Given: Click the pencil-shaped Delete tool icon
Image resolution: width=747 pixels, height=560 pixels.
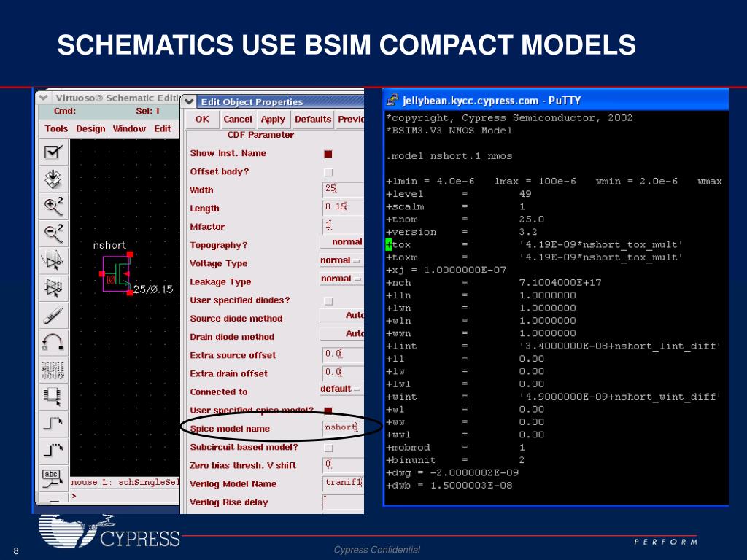Looking at the screenshot, I should point(53,315).
